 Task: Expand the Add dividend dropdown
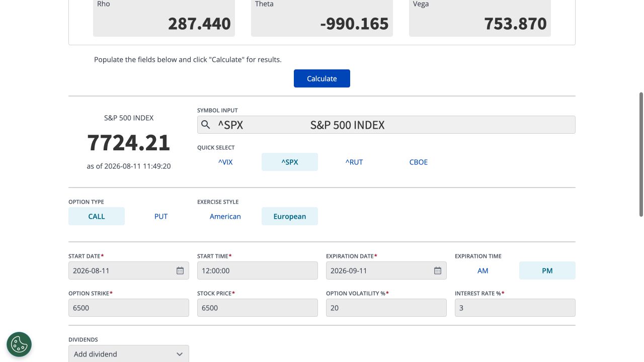[129, 353]
